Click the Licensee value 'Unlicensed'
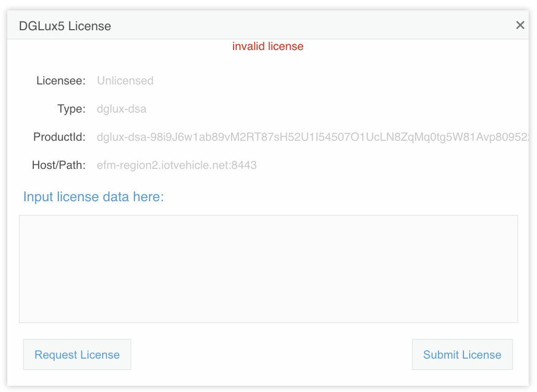 [x=125, y=80]
